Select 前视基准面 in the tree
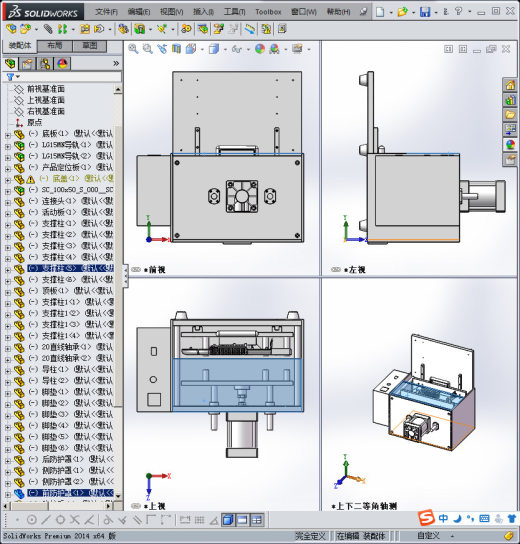The image size is (520, 544). coord(46,89)
